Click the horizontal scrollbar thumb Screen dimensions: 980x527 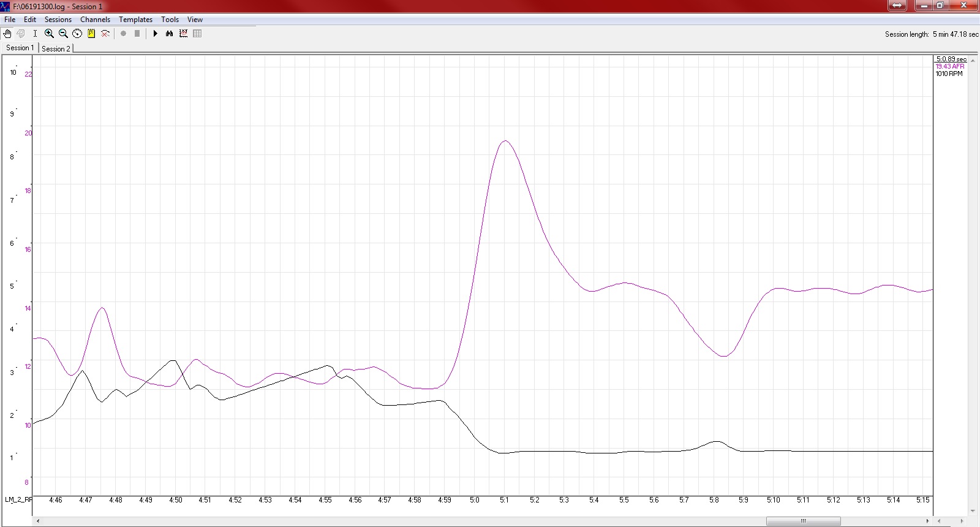(803, 521)
